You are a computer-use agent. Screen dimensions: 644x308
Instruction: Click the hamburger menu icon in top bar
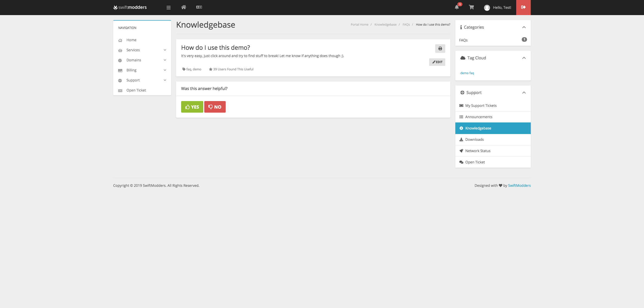coord(169,8)
